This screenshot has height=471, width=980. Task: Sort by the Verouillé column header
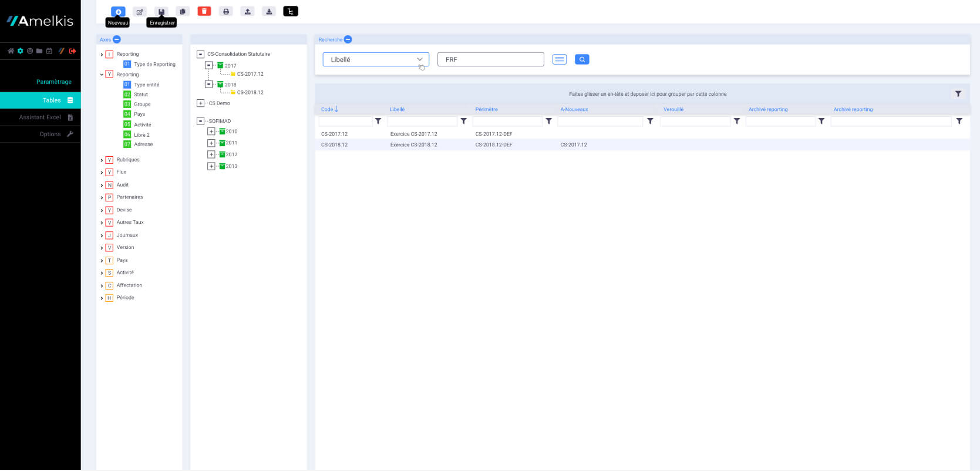[673, 109]
